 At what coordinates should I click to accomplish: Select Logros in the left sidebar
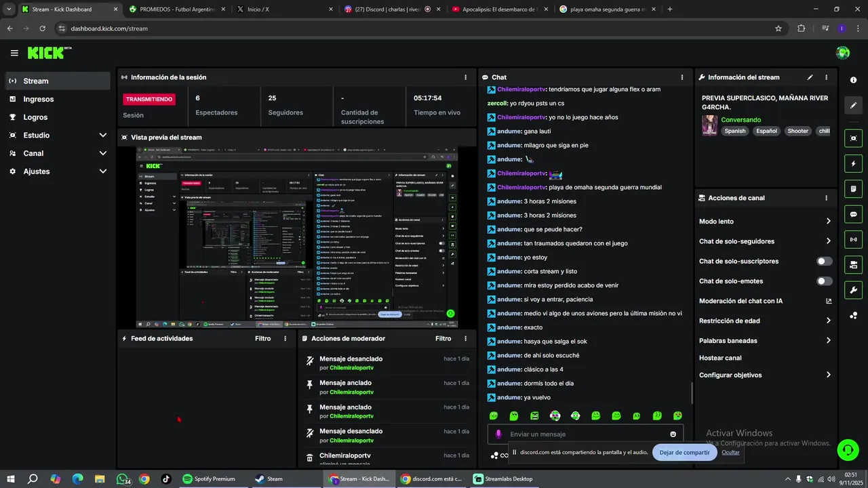click(x=58, y=117)
